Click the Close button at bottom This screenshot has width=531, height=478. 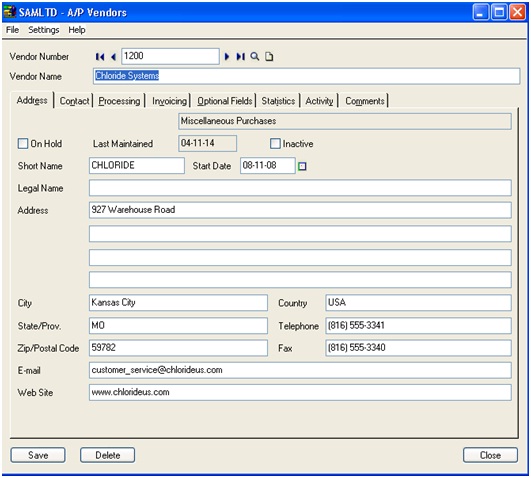[x=490, y=455]
